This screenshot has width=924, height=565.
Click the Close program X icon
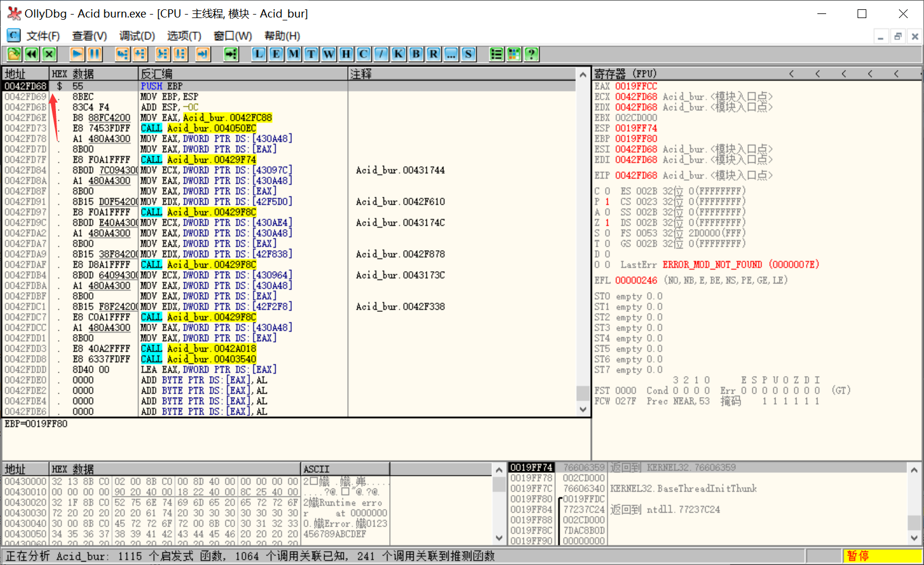(49, 54)
